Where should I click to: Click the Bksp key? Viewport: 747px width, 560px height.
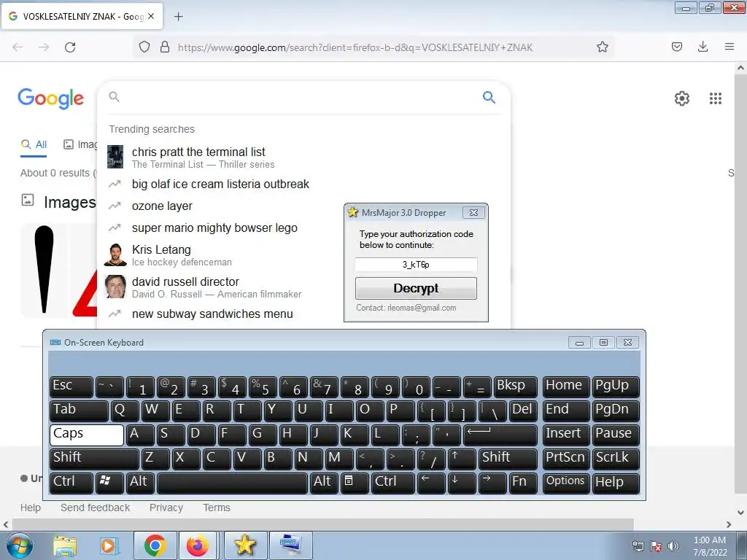coord(516,386)
